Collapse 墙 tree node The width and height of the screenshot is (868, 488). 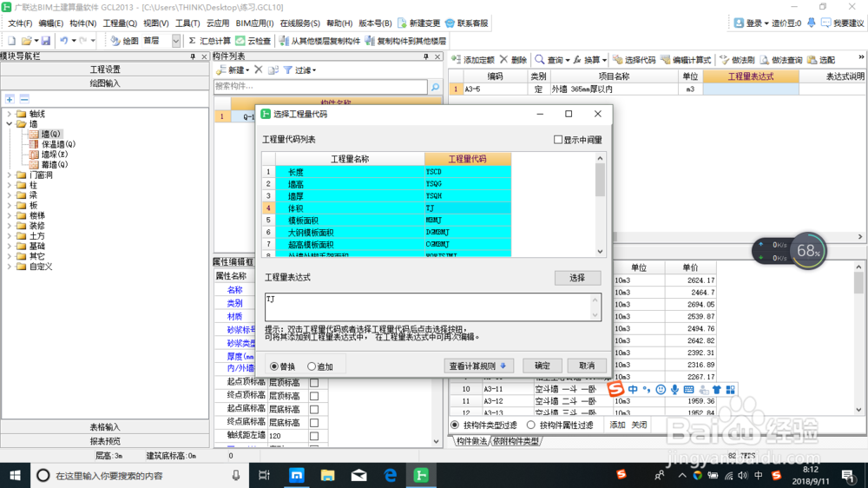tap(9, 124)
